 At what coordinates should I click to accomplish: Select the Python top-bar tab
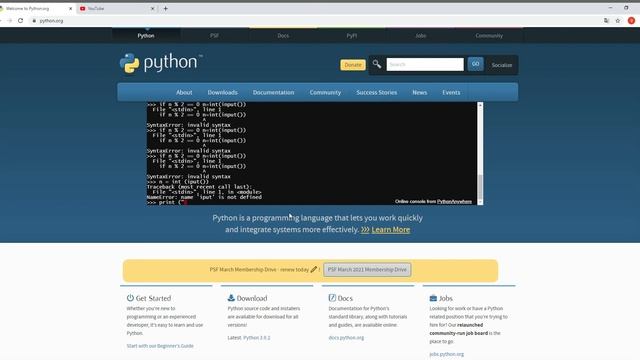point(146,36)
